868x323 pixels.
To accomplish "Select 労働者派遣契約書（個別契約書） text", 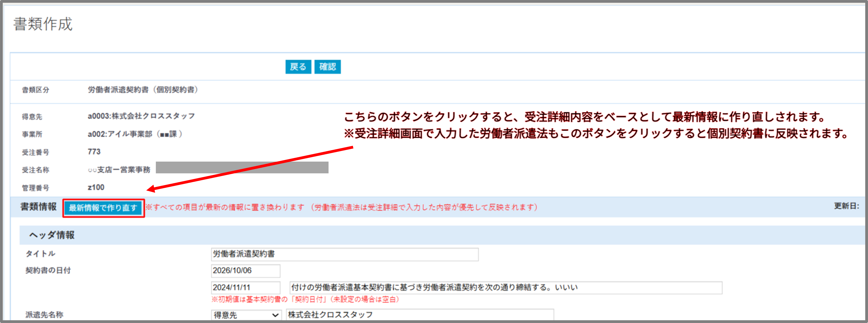I will [x=143, y=90].
